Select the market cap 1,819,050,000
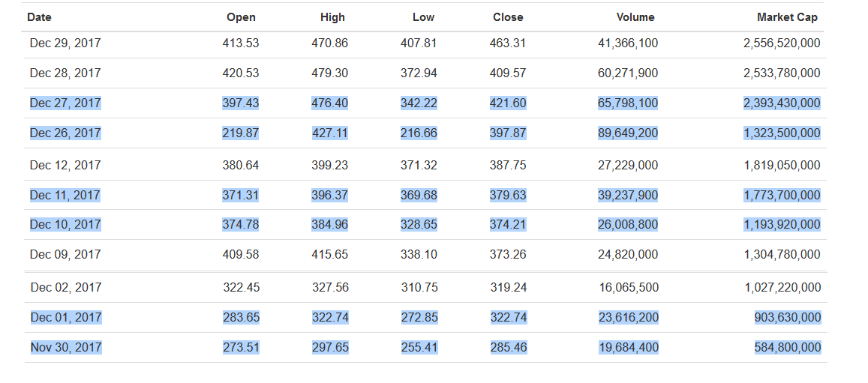This screenshot has width=868, height=383. pyautogui.click(x=782, y=166)
